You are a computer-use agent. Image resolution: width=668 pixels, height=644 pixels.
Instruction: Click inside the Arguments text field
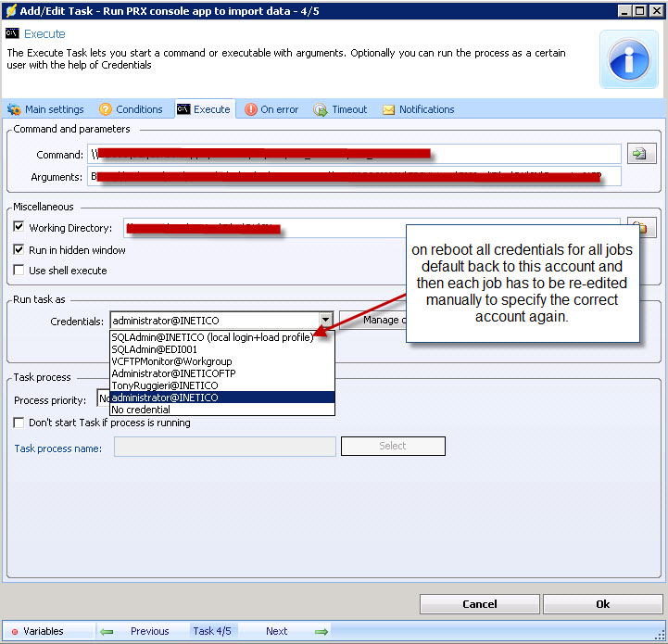point(352,176)
